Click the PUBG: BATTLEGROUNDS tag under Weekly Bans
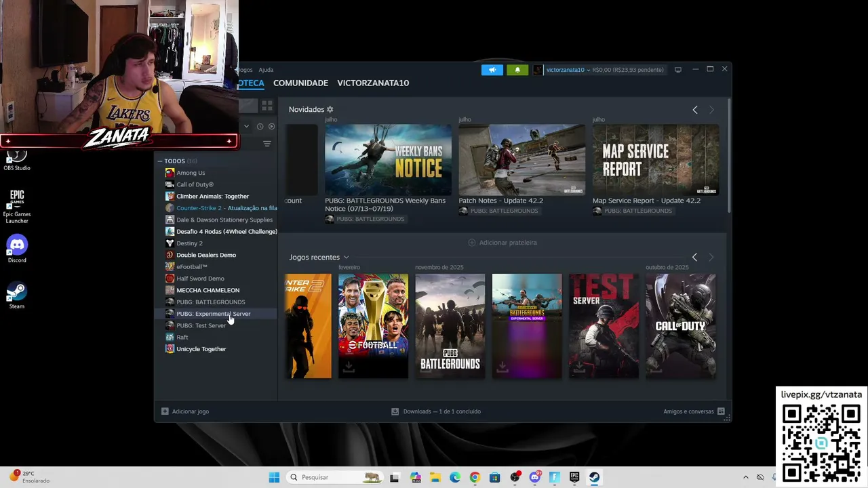 370,219
